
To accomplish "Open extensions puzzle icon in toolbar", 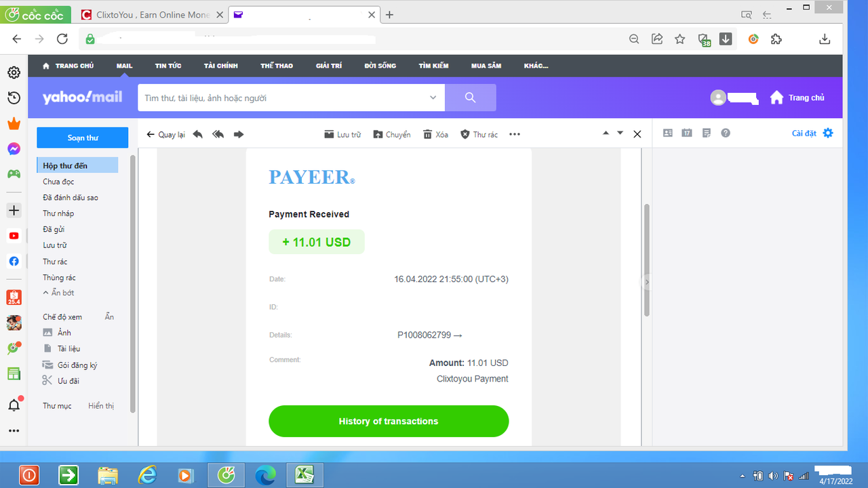I will 776,39.
